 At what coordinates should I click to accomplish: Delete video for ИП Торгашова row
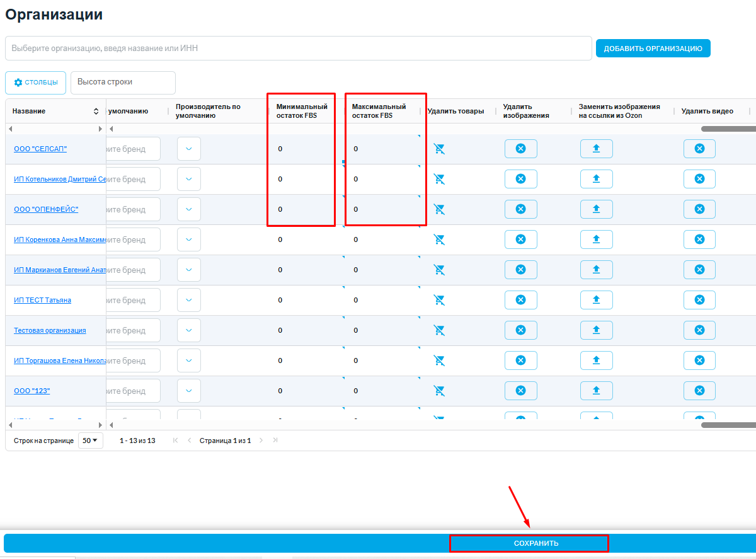699,360
